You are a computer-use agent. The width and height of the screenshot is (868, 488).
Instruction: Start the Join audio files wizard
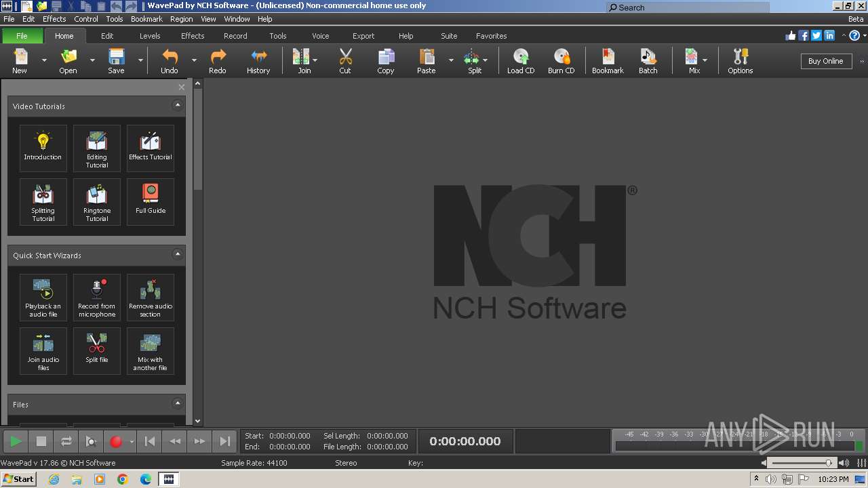[43, 350]
